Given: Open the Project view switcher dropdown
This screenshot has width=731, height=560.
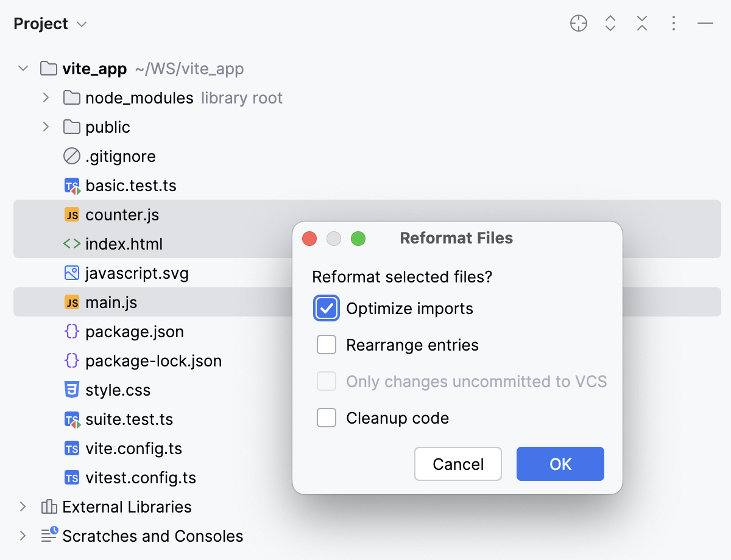Looking at the screenshot, I should 81,24.
